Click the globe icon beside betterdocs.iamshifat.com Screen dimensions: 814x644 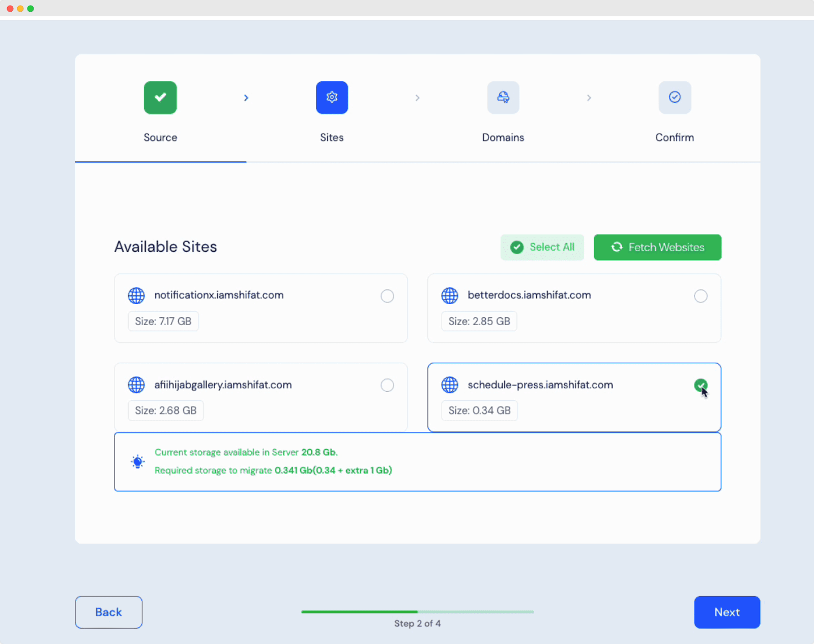449,296
